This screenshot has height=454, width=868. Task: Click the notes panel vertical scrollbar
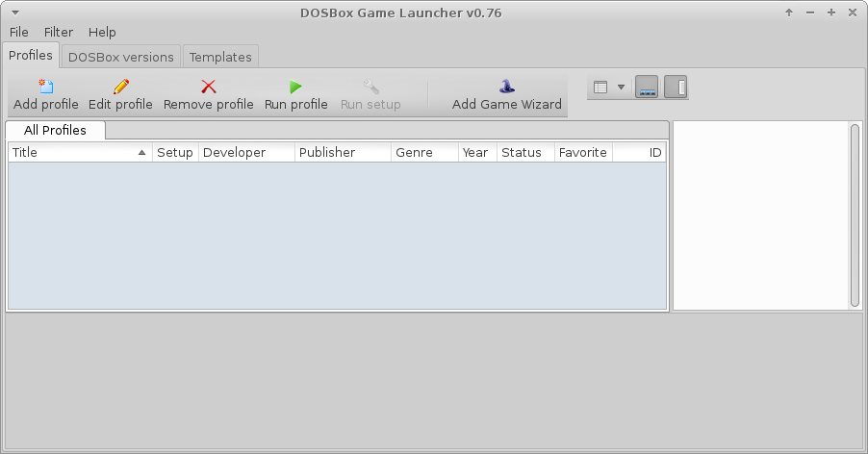point(855,215)
